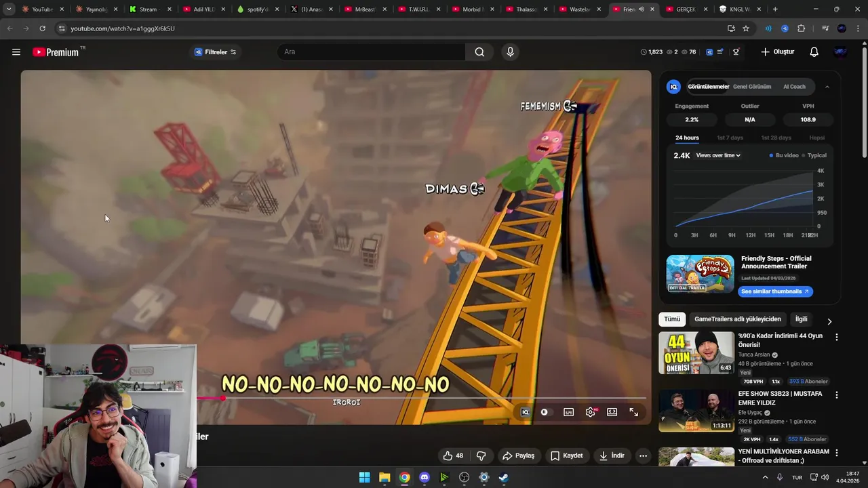Show more filter chips with the right arrow
868x488 pixels.
829,321
